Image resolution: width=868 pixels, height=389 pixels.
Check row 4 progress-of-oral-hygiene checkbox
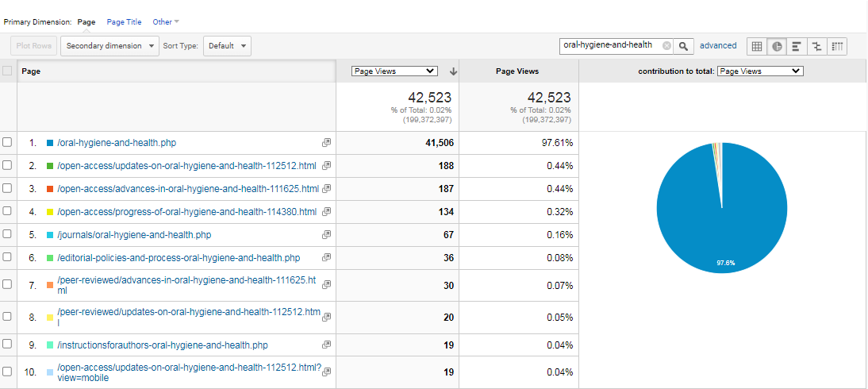[7, 211]
